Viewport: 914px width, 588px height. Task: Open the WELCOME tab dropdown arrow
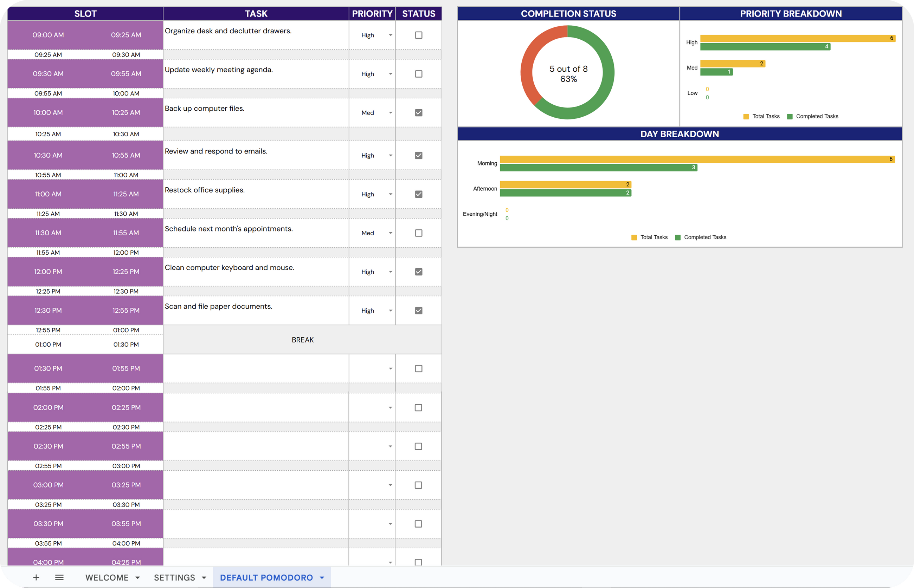[137, 578]
